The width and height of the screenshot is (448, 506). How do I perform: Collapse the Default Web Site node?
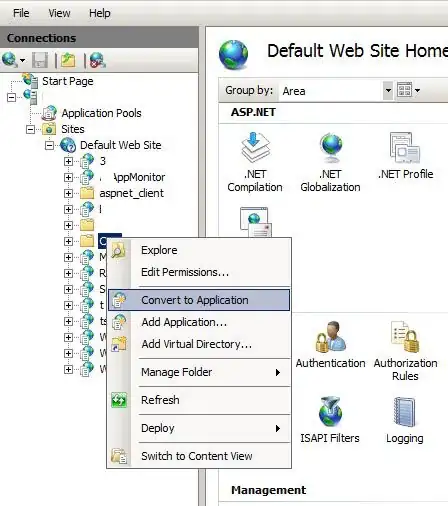pos(49,145)
